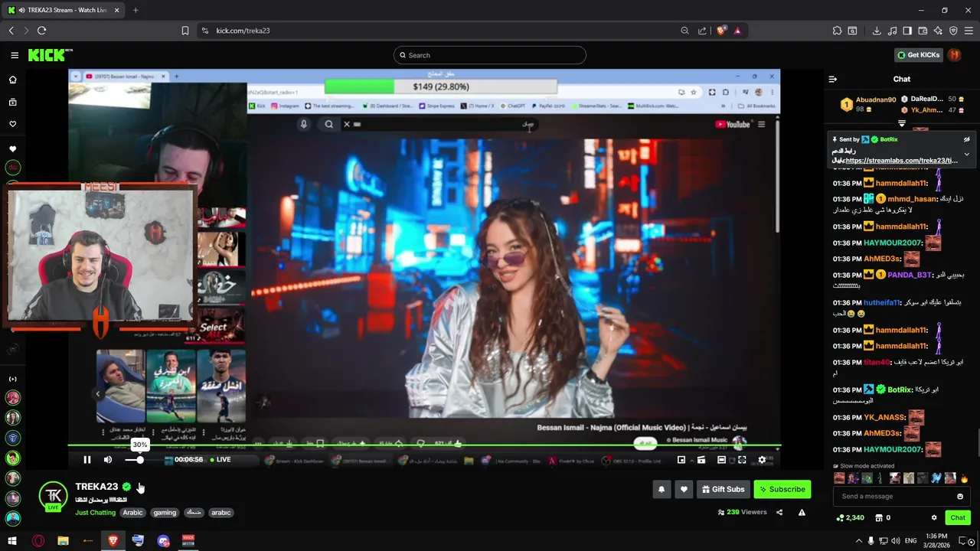This screenshot has height=551, width=980.
Task: Jump to LIVE in the player
Action: [220, 460]
